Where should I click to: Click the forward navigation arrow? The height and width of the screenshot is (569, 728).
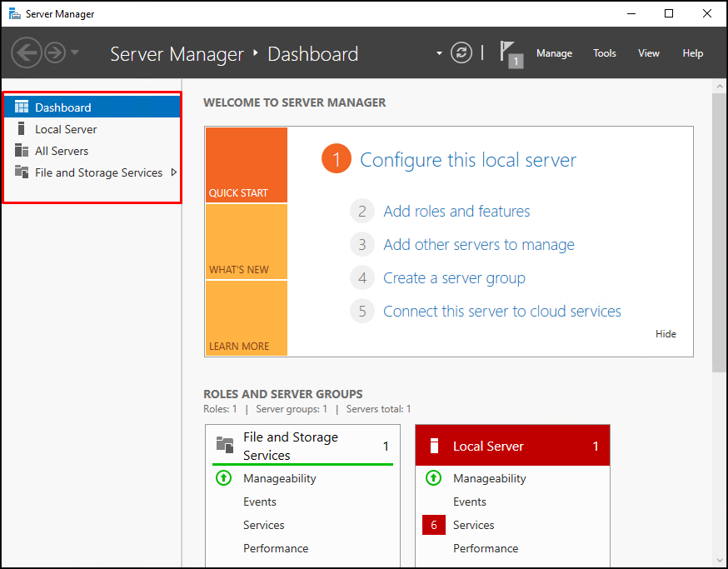coord(55,53)
